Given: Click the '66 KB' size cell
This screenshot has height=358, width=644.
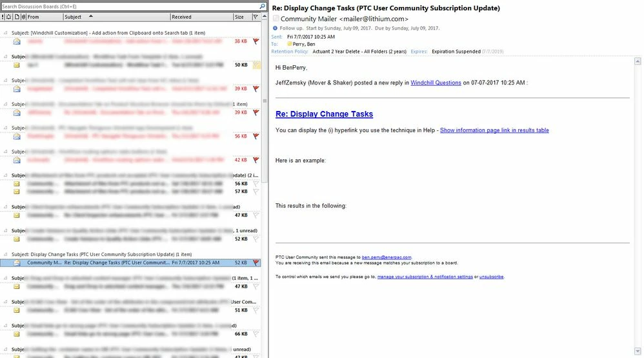Looking at the screenshot, I should 241,333.
